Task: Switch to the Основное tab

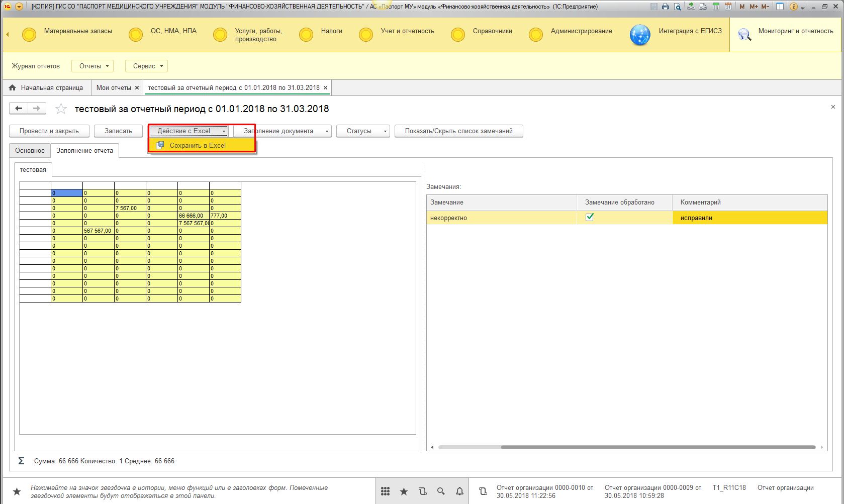Action: [x=30, y=150]
